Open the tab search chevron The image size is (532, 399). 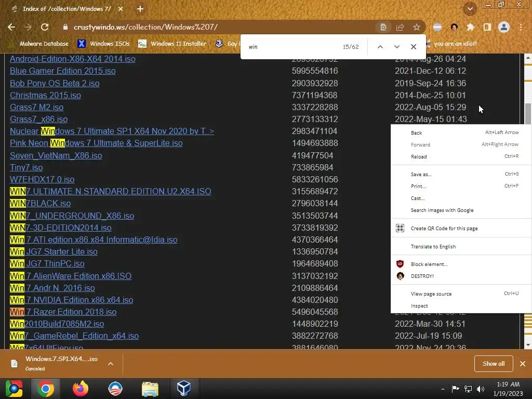470,9
